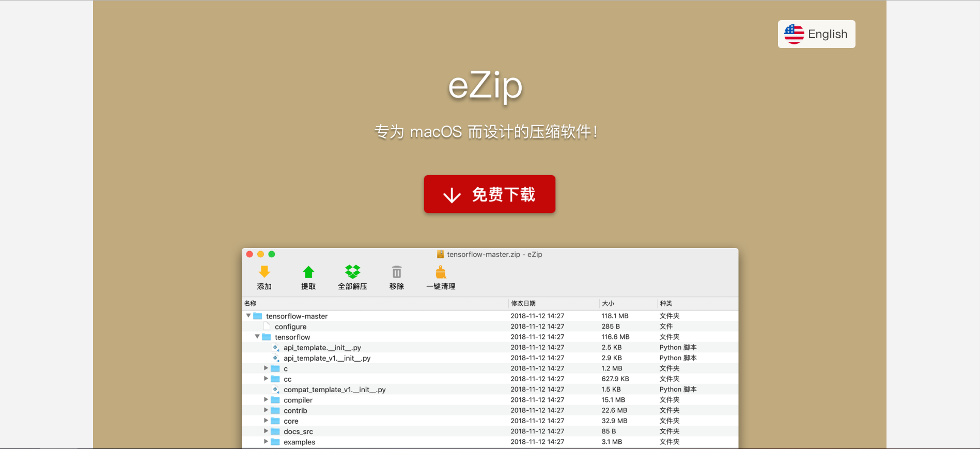Click the 627.9 KB size value
980x449 pixels.
click(615, 379)
